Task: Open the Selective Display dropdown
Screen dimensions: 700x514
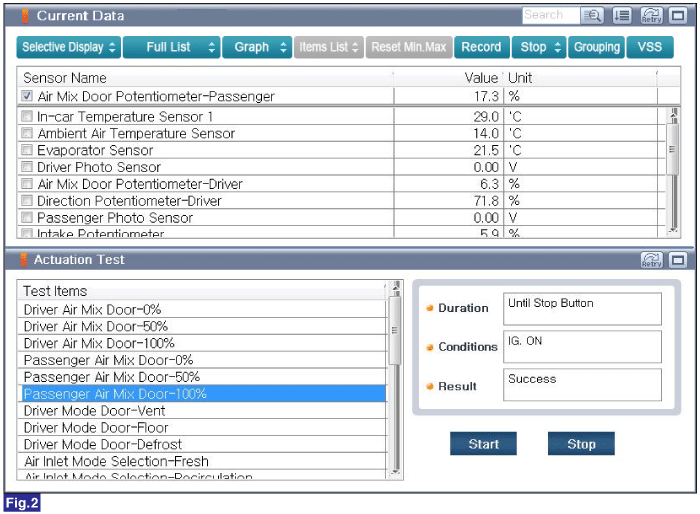Action: 69,47
